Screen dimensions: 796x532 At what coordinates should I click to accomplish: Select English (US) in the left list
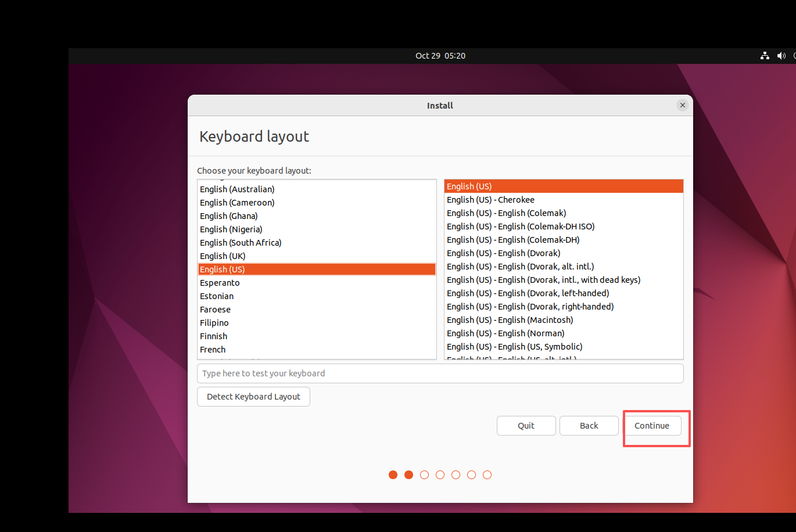coord(317,269)
